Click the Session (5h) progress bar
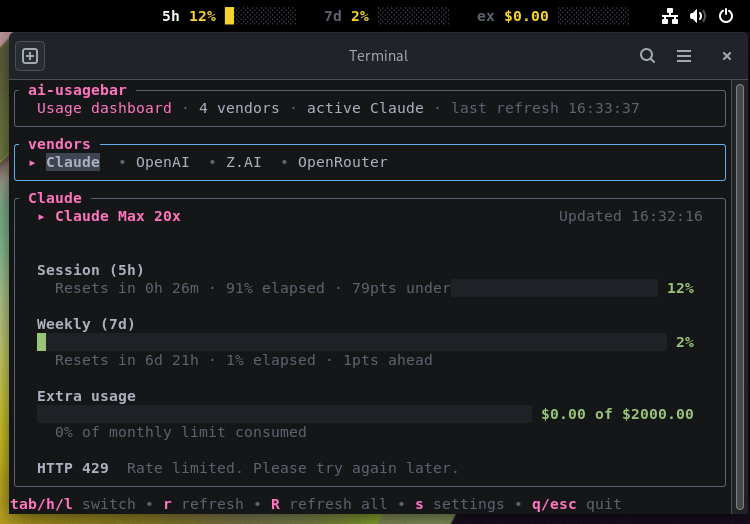The width and height of the screenshot is (750, 524). 554,288
